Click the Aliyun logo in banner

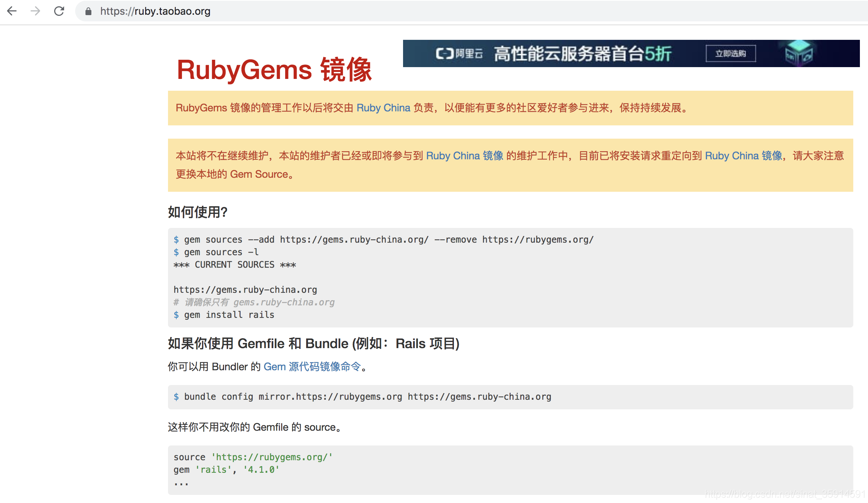point(459,54)
